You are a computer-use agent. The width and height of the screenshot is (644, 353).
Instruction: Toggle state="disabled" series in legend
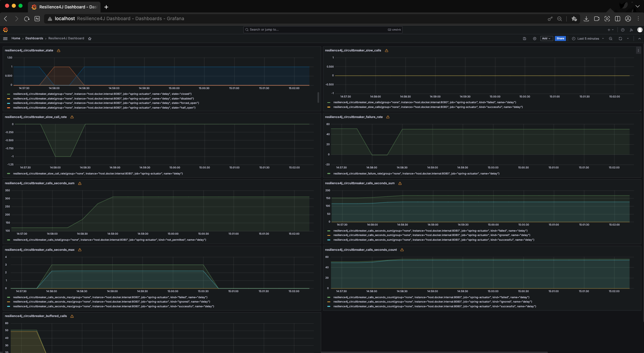(103, 99)
